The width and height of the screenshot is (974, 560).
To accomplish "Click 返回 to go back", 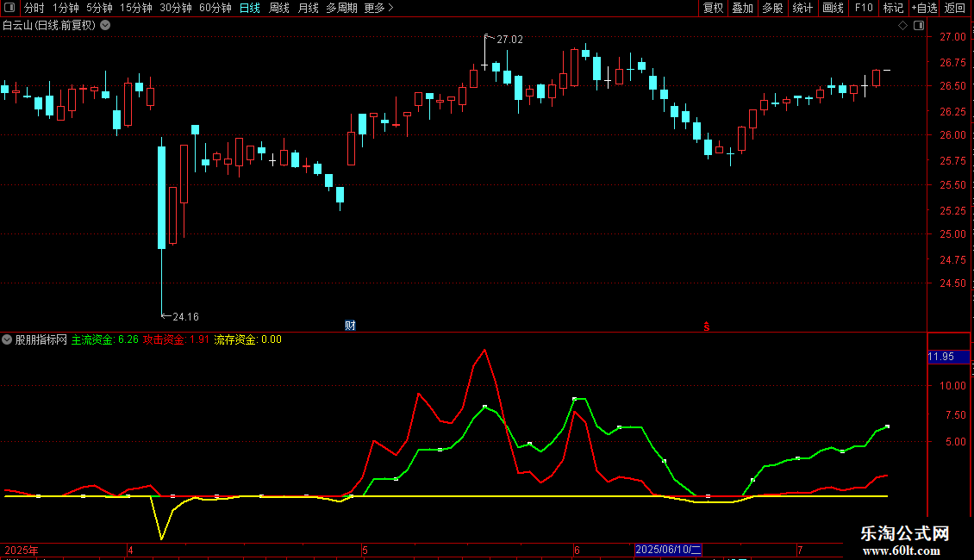I will (x=955, y=8).
